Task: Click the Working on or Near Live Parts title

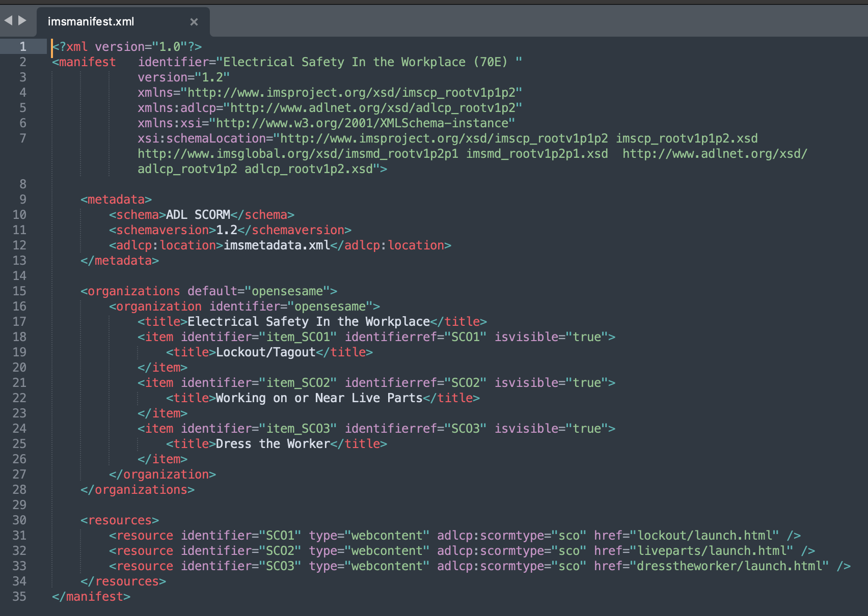Action: pyautogui.click(x=319, y=398)
